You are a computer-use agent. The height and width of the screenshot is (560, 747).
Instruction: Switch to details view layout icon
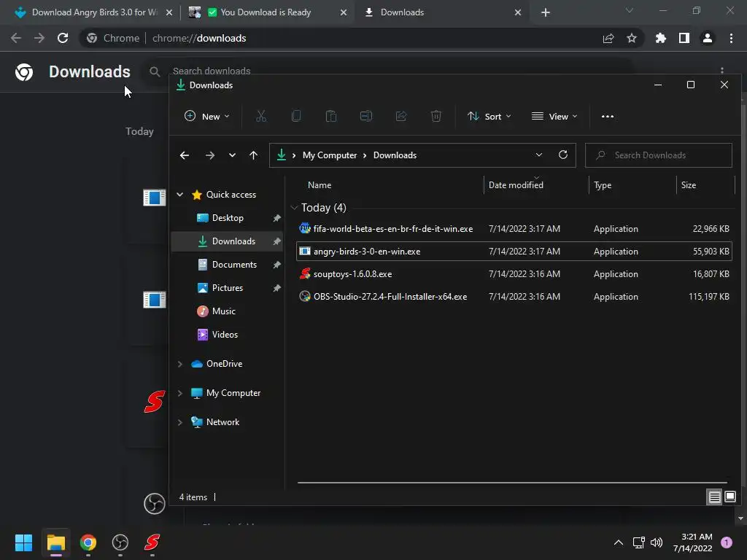tap(714, 497)
